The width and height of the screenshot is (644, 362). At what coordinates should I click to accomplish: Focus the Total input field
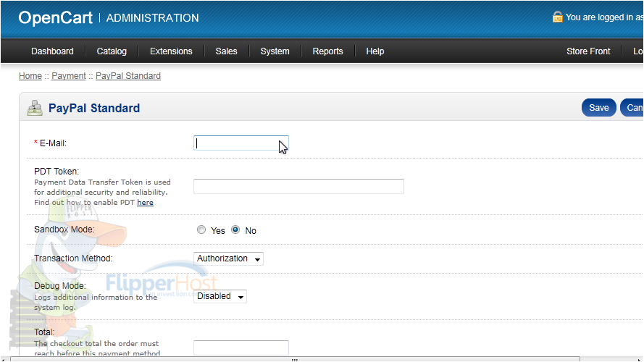241,348
